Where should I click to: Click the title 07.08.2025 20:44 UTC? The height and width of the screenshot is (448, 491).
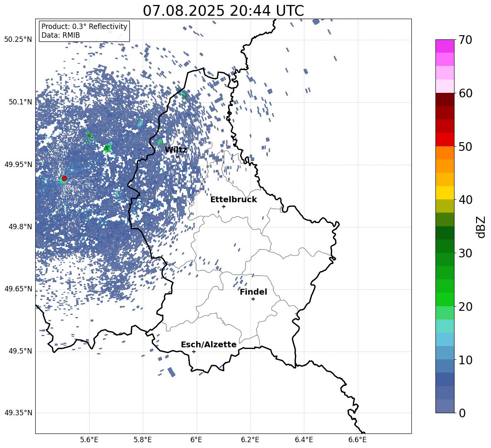coord(223,11)
